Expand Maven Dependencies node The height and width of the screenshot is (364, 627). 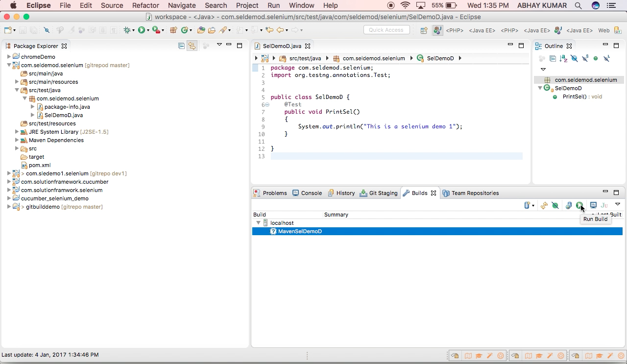pyautogui.click(x=17, y=140)
